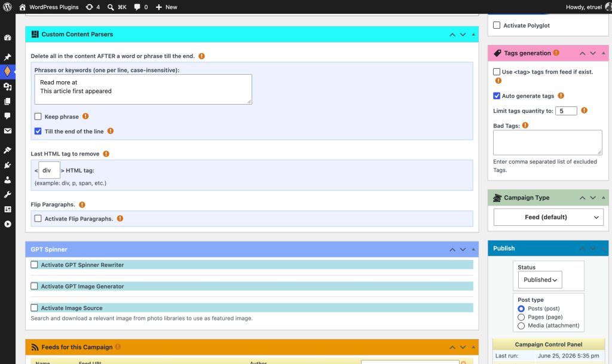Collapse the GPT Spinner panel
Image resolution: width=612 pixels, height=364 pixels.
[x=473, y=249]
